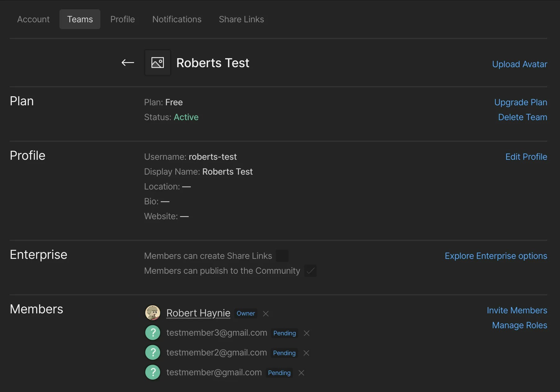Screen dimensions: 560x392
Task: Switch to the Account tab
Action: point(33,19)
